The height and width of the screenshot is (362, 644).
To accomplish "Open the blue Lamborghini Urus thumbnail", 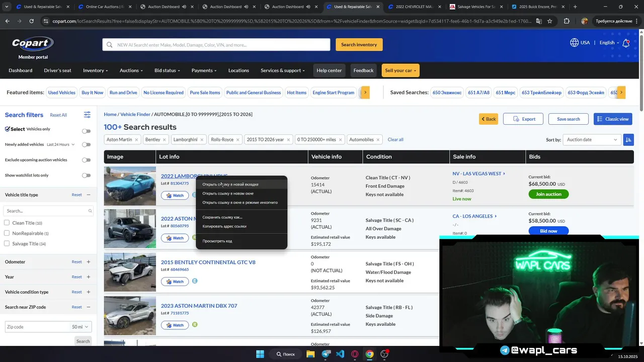I will [130, 186].
